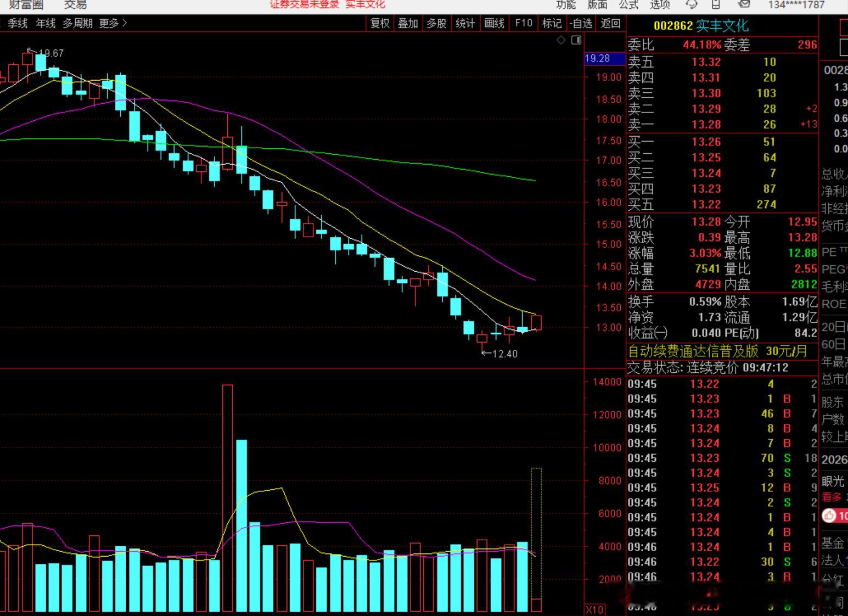Open the 公式 menu
Viewport: 848px width, 616px height.
[628, 5]
